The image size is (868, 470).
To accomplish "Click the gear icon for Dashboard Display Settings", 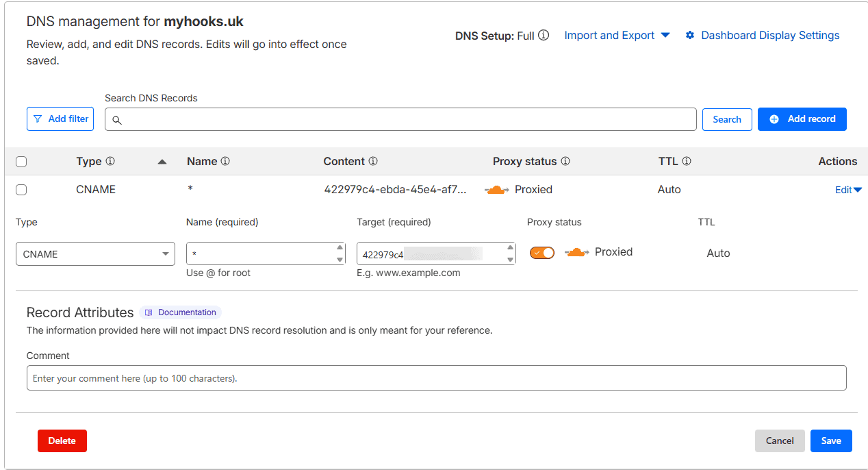I will 690,35.
